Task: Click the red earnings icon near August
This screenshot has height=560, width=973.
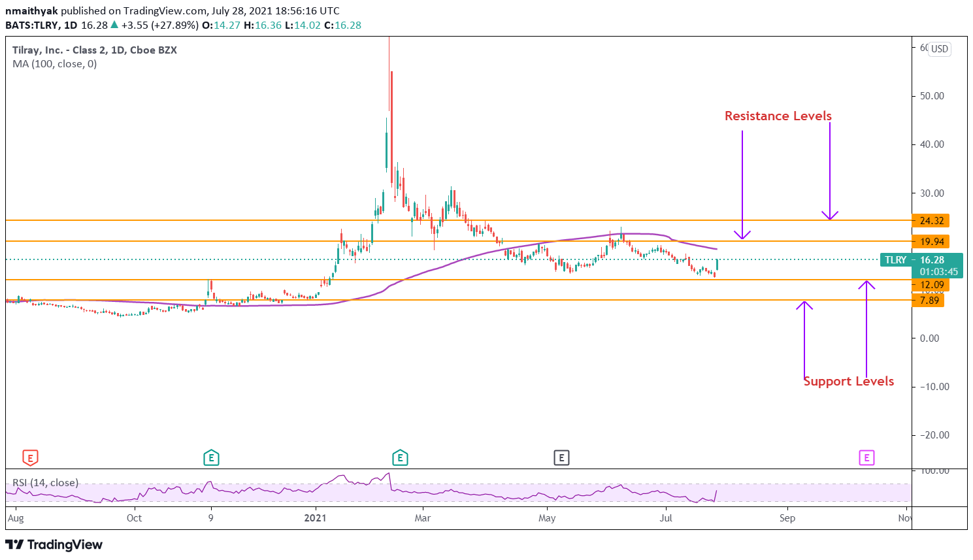Action: 29,458
